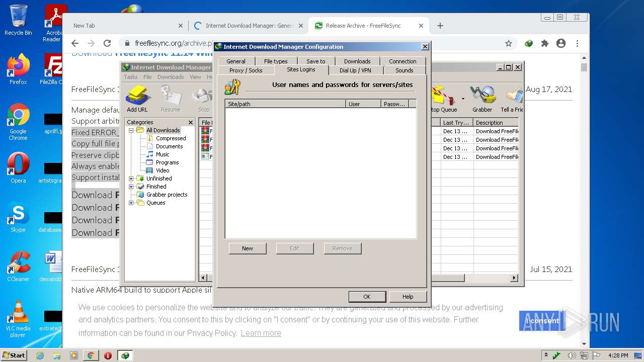Switch to the Sounds tab
The width and height of the screenshot is (644, 362).
[x=404, y=70]
